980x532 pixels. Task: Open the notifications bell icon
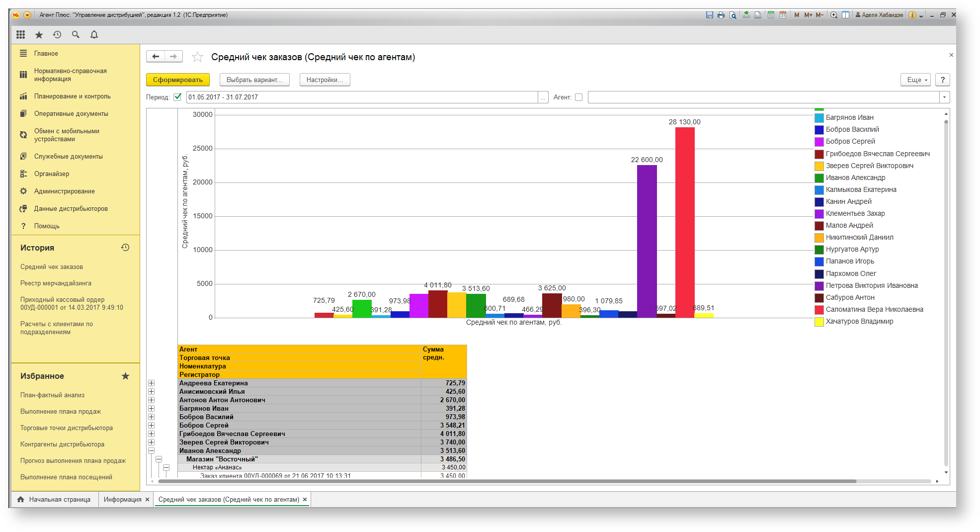tap(94, 34)
